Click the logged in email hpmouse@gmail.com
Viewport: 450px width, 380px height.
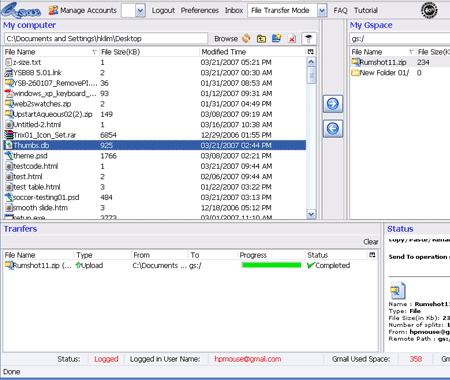[x=248, y=359]
